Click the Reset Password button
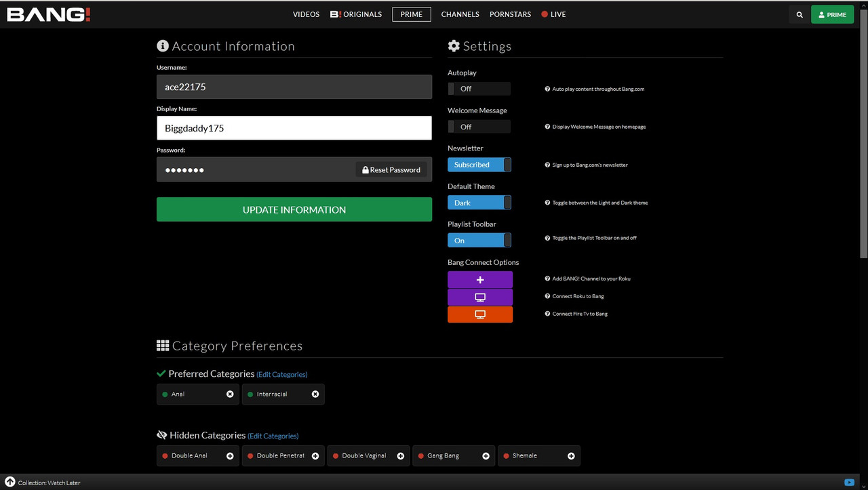Image resolution: width=868 pixels, height=490 pixels. coord(391,169)
